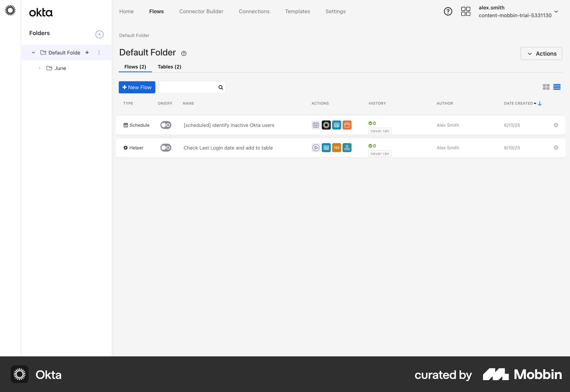Click the blue Tables connector icon on Helper flow
Screen dimensions: 570x392
[x=326, y=148]
